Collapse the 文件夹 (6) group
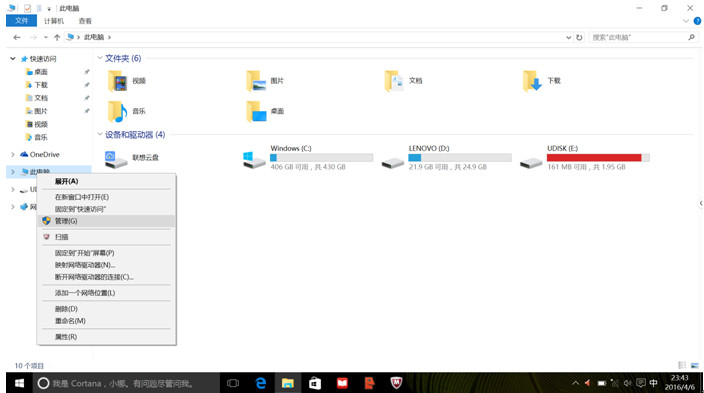 (100, 58)
